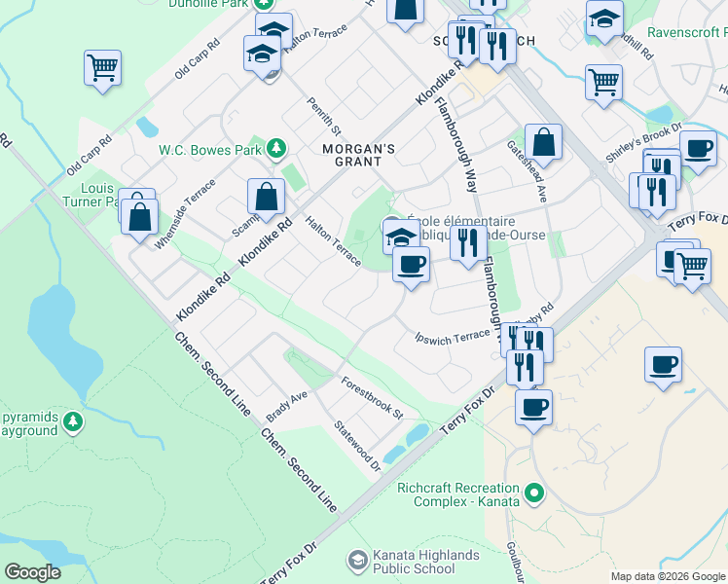The image size is (728, 584).
Task: Select the lowest restaurant marker near Ipswich Terrace
Action: [x=526, y=369]
